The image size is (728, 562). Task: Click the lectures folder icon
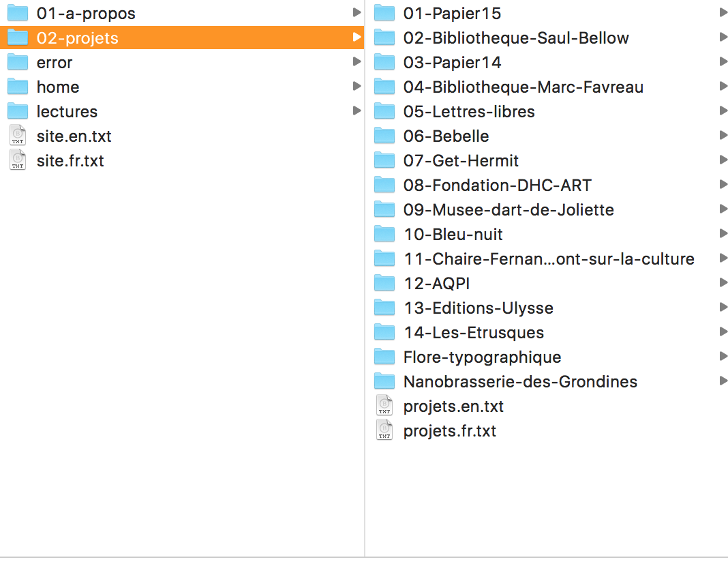[18, 111]
